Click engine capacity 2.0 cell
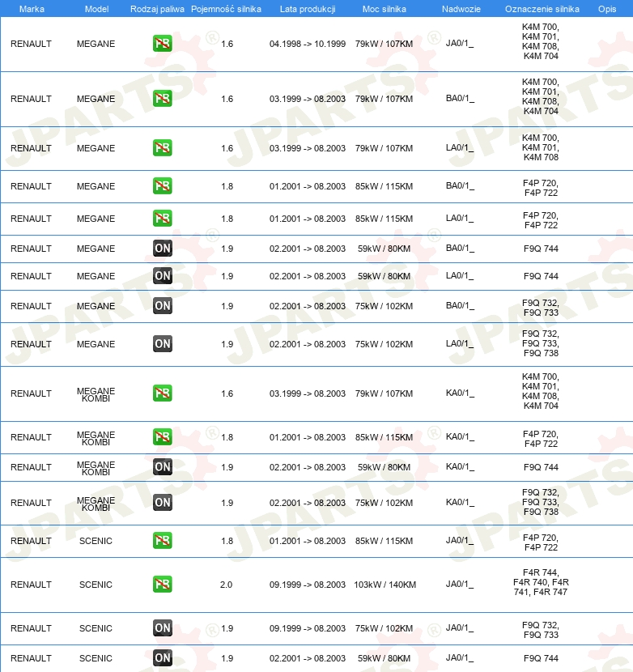The image size is (633, 672). click(227, 585)
